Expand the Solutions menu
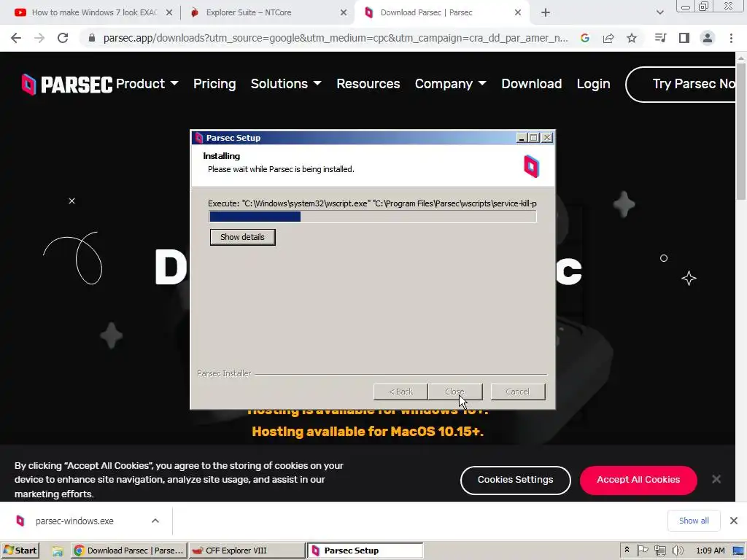The height and width of the screenshot is (560, 747). 286,84
